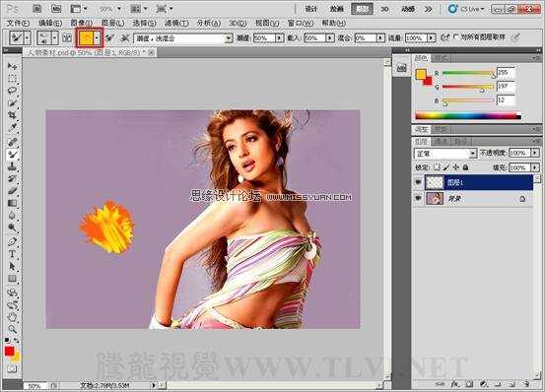545x392 pixels.
Task: Select the Rectangular Marquee tool
Action: point(12,78)
